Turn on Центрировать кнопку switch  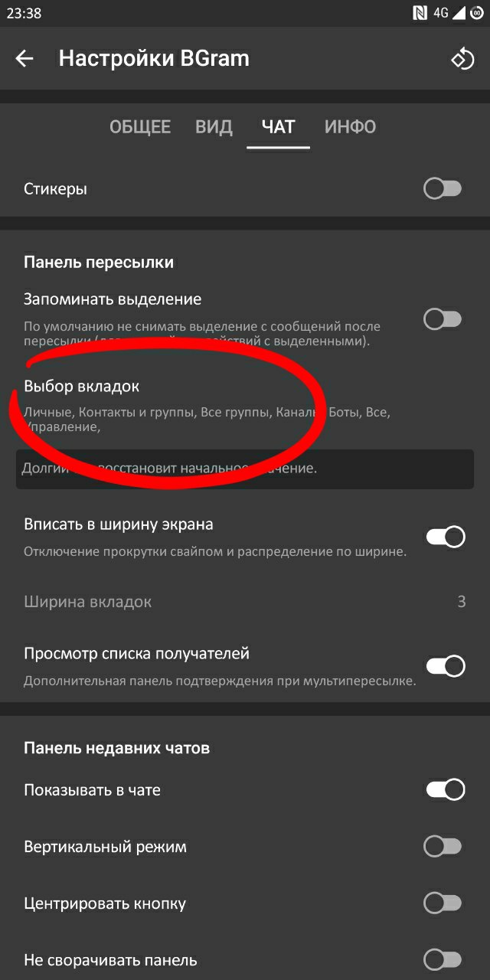443,903
